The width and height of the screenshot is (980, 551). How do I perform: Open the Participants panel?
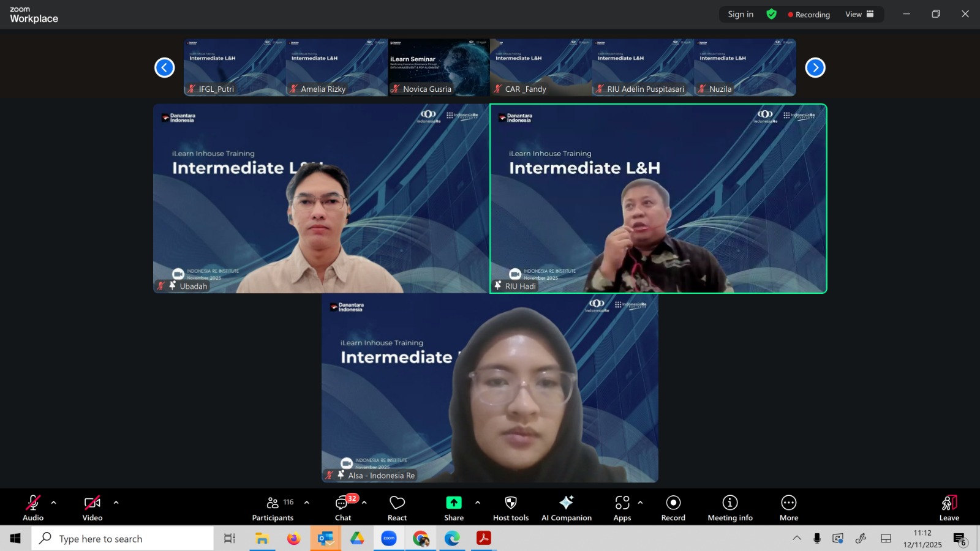click(273, 508)
